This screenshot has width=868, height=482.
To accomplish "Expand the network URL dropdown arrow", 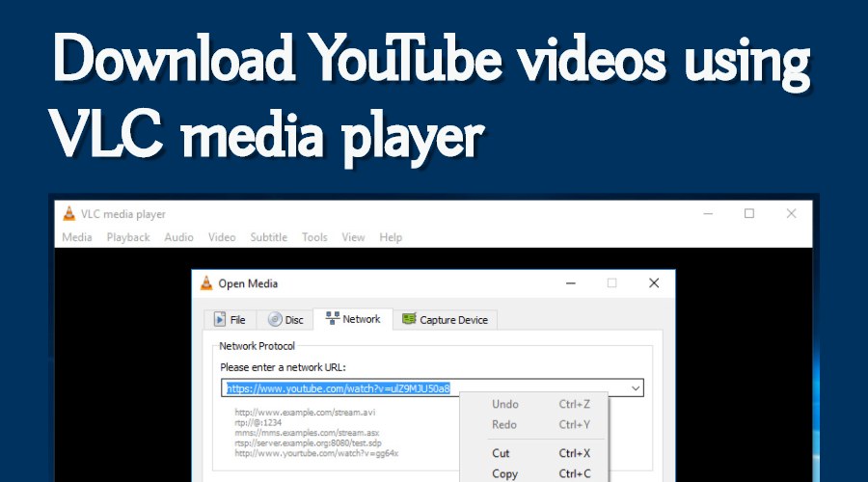I will pos(635,388).
